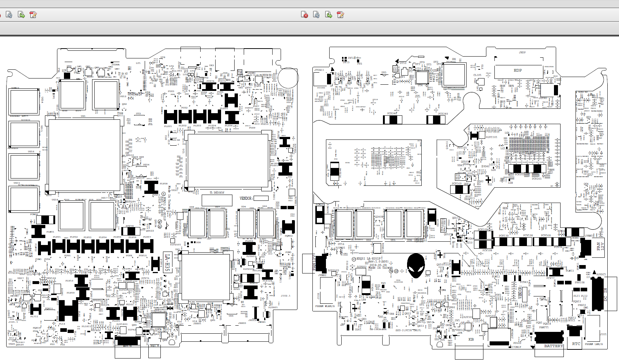Select the large UG1 chip on left board
Image resolution: width=619 pixels, height=364 pixels.
84,155
